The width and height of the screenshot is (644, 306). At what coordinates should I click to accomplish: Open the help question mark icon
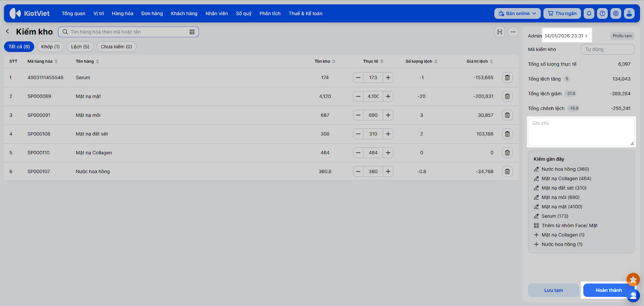[602, 13]
